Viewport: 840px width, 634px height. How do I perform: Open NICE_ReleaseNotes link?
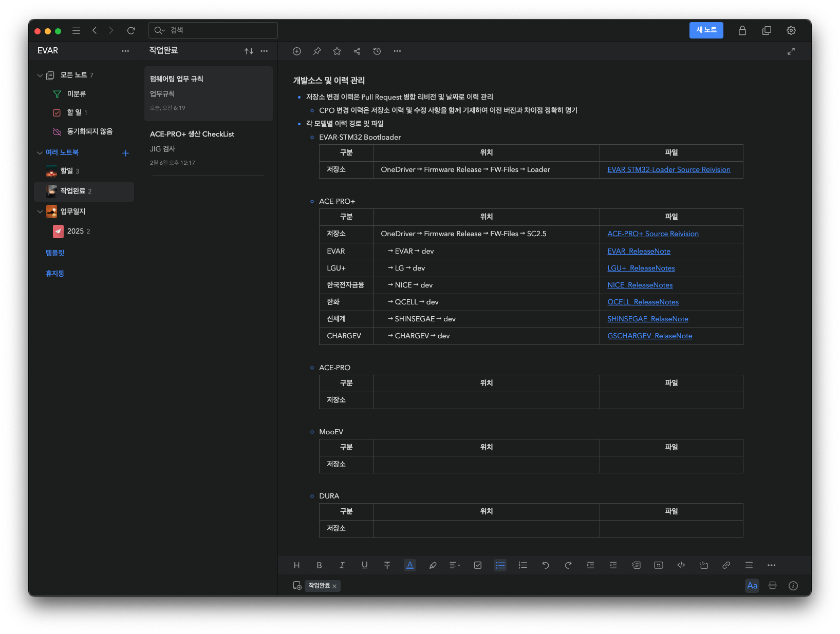(640, 285)
